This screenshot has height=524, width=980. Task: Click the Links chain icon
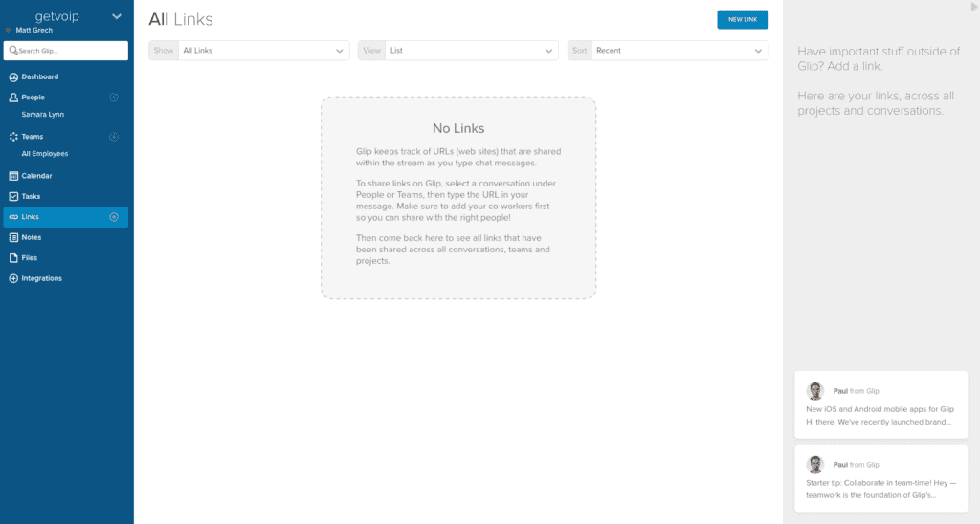coord(13,217)
